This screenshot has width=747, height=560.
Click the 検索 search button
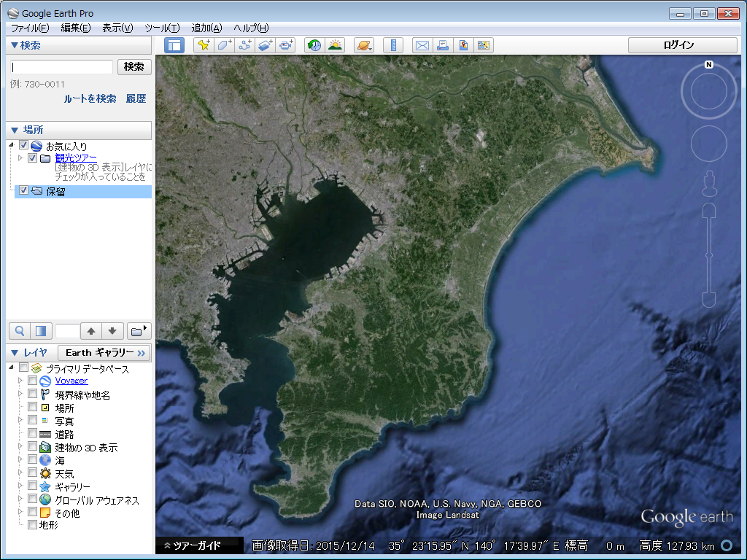134,66
